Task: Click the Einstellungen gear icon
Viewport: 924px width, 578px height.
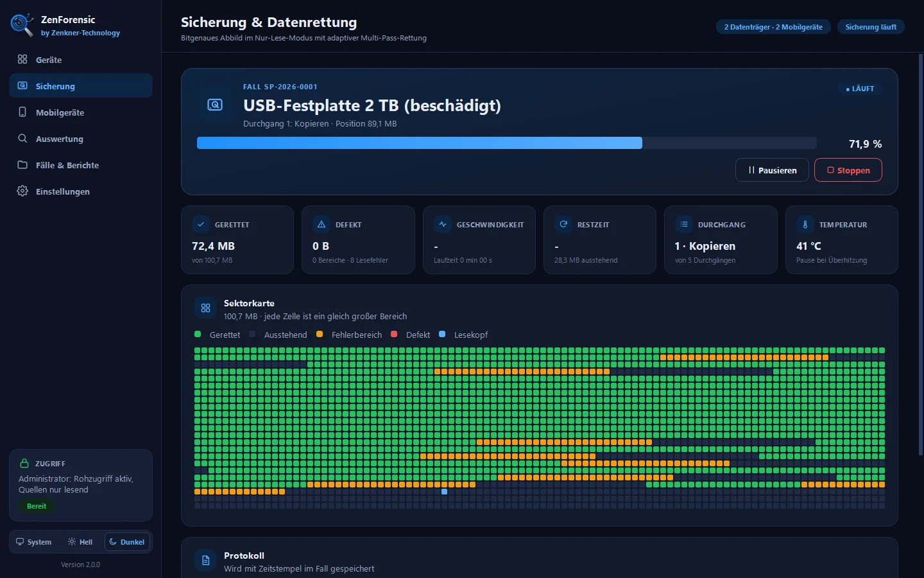Action: 22,191
